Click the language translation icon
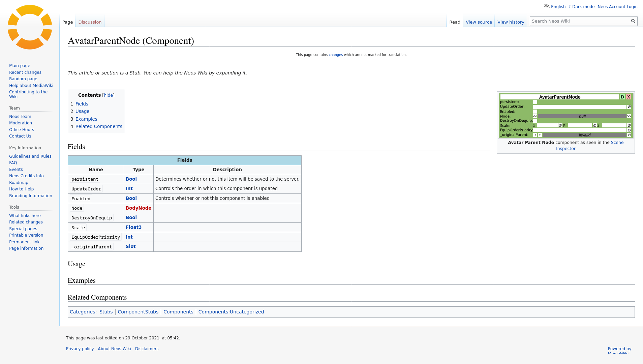The width and height of the screenshot is (643, 364). [x=547, y=6]
